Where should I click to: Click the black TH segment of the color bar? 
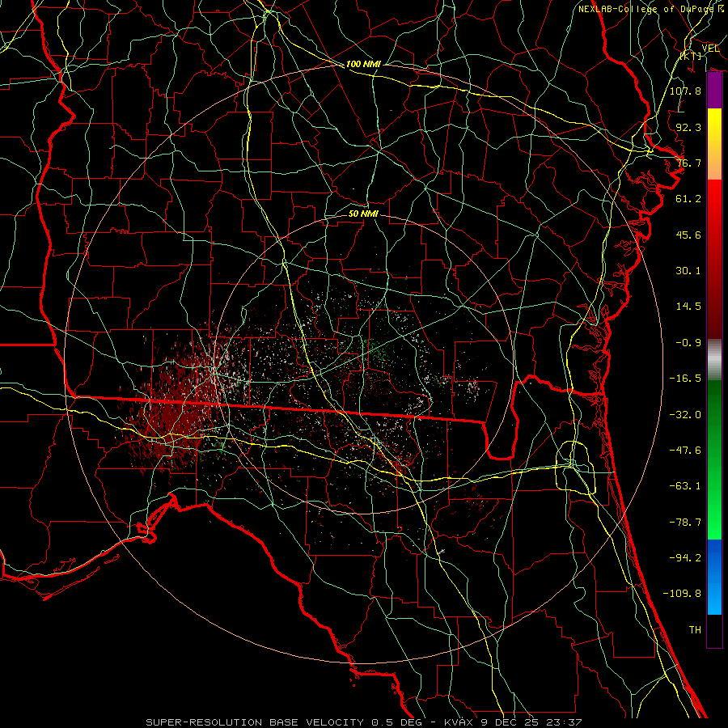714,630
